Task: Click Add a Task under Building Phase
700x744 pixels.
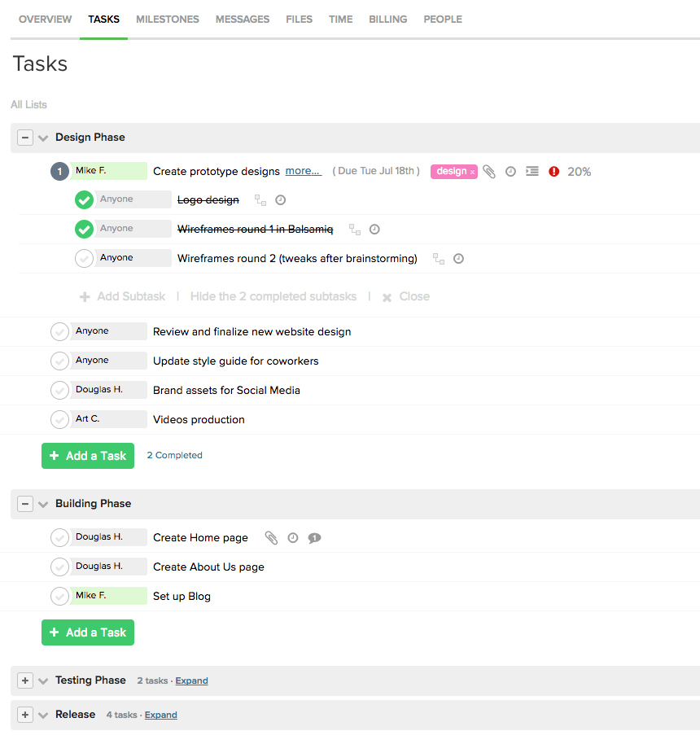Action: coord(88,632)
